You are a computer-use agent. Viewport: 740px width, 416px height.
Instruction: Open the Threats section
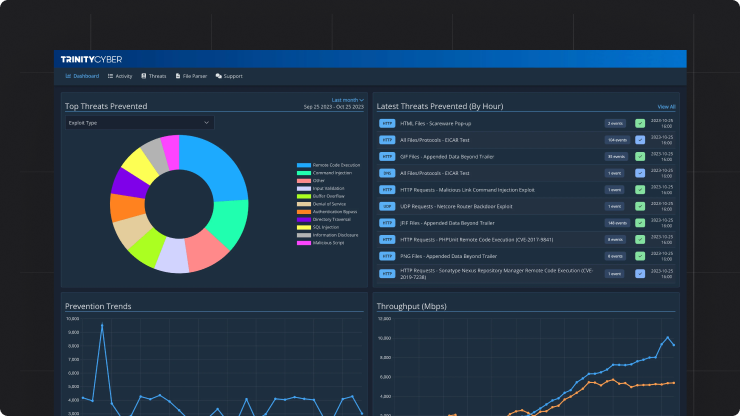(x=154, y=76)
